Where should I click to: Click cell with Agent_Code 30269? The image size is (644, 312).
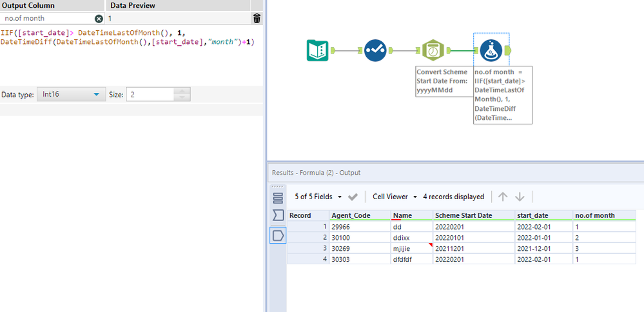coord(360,248)
